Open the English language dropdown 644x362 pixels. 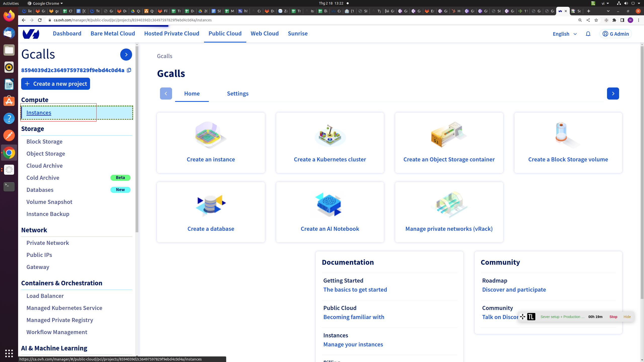pyautogui.click(x=565, y=34)
